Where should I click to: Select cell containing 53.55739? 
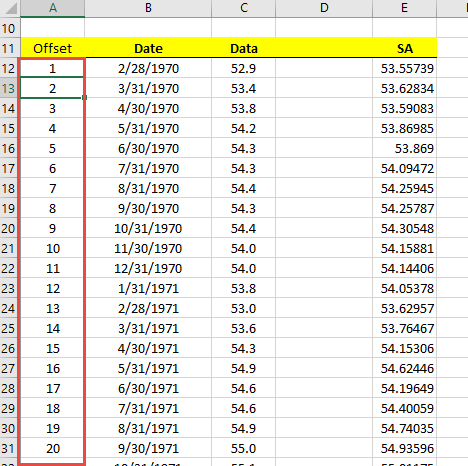pos(404,68)
